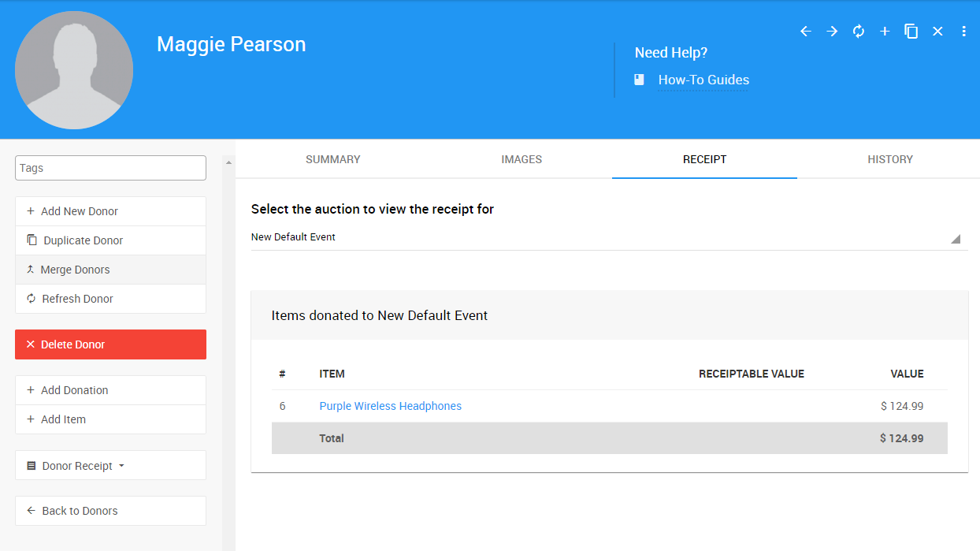This screenshot has width=980, height=551.
Task: Click the back arrow icon in header
Action: click(805, 32)
